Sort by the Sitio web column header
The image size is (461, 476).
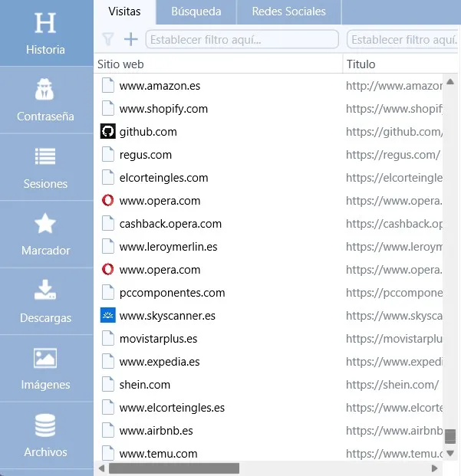[x=218, y=64]
